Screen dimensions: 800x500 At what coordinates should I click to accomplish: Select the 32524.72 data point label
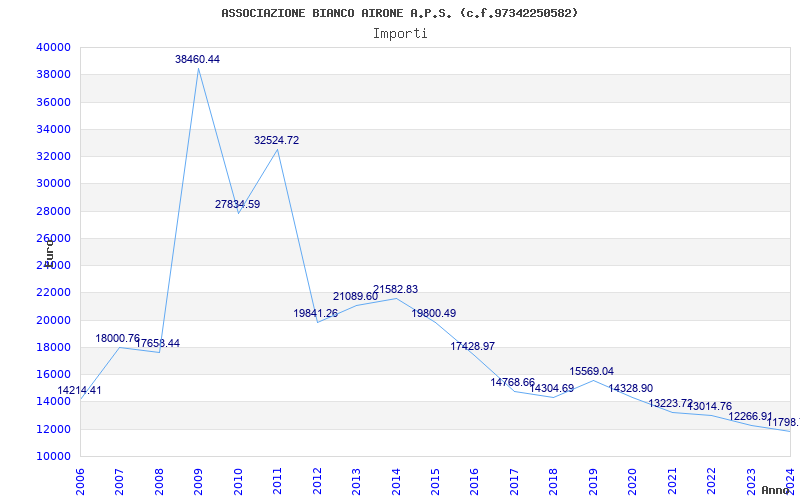[x=277, y=140]
